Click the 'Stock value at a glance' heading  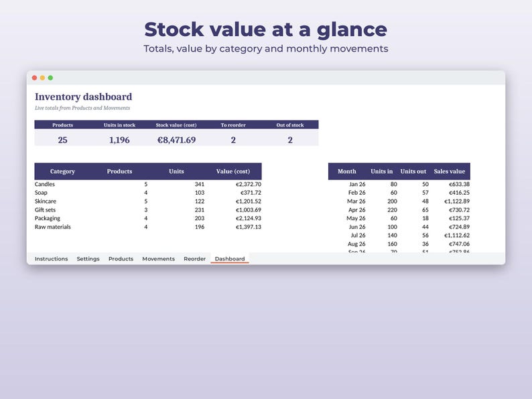coord(265,29)
